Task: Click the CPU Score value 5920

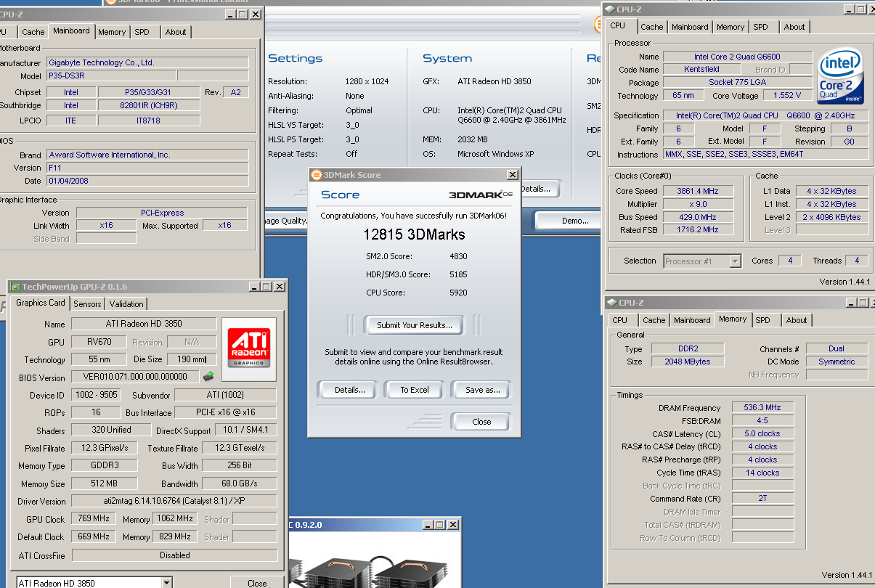Action: coord(458,293)
